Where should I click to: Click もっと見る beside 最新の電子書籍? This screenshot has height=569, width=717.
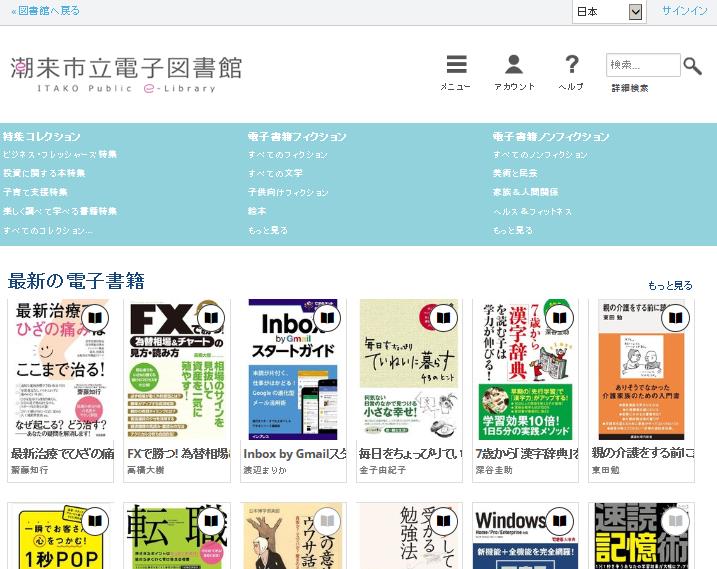click(x=670, y=286)
